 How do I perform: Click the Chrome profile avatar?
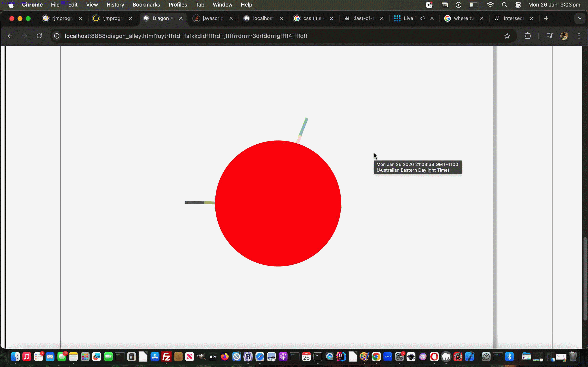[564, 36]
